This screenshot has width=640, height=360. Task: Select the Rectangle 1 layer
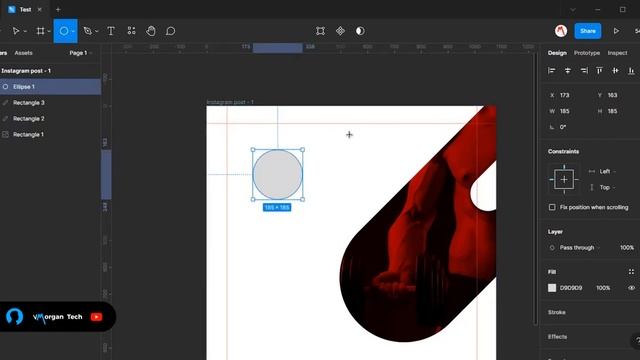50,135
